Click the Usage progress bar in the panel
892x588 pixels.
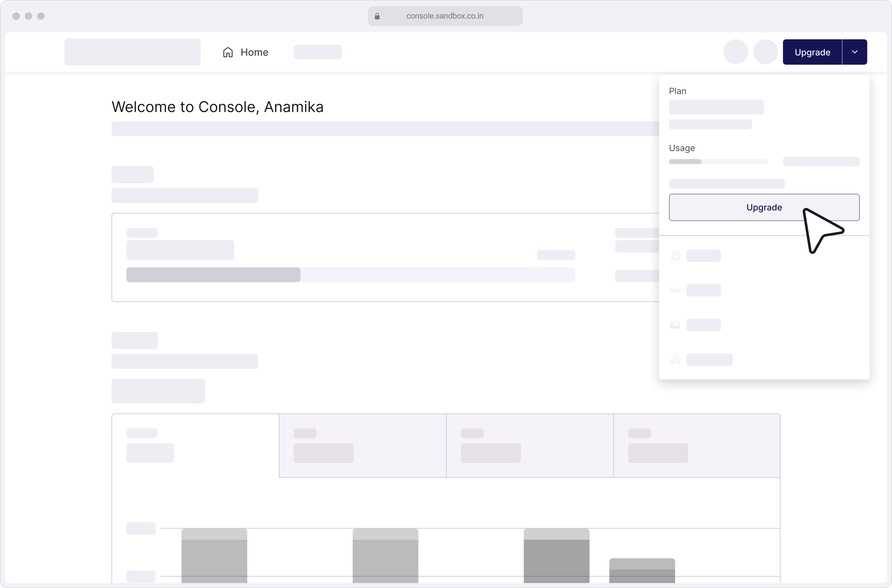pos(718,162)
